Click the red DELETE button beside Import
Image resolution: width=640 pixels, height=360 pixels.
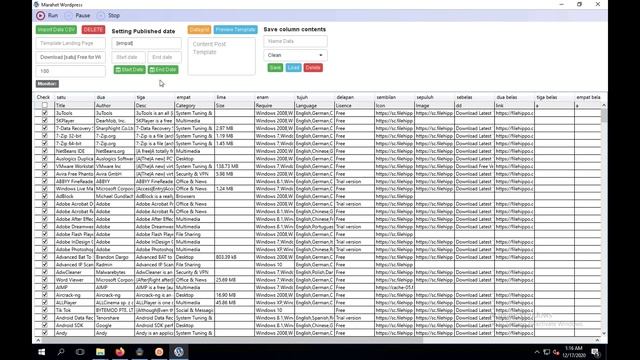coord(93,30)
